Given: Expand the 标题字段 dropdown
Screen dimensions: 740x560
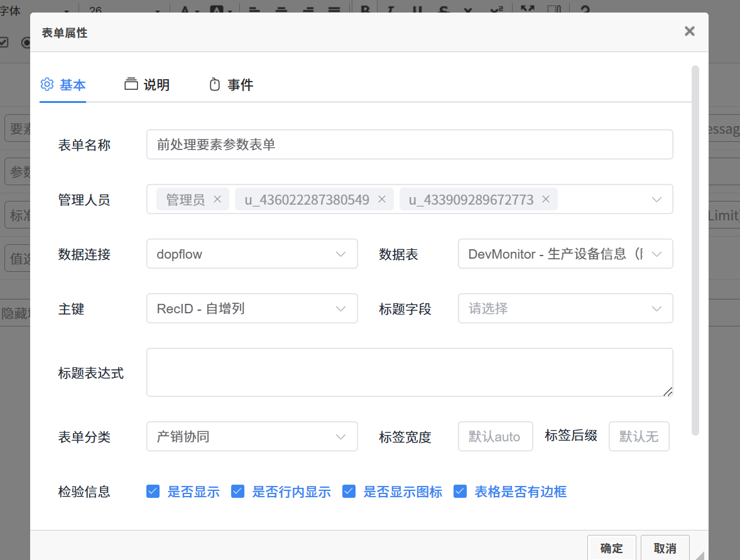Looking at the screenshot, I should (x=565, y=309).
